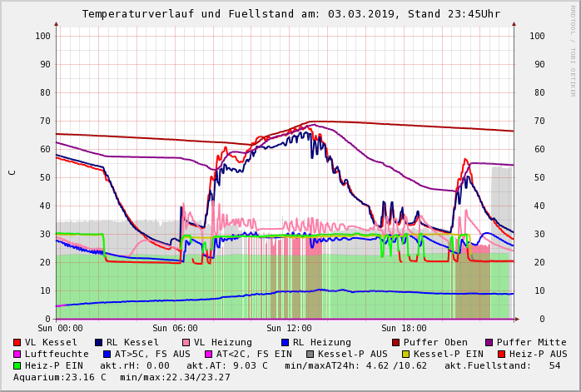The image size is (581, 392).
Task: Click the red VL Kessel legend swatch
Action: point(17,342)
